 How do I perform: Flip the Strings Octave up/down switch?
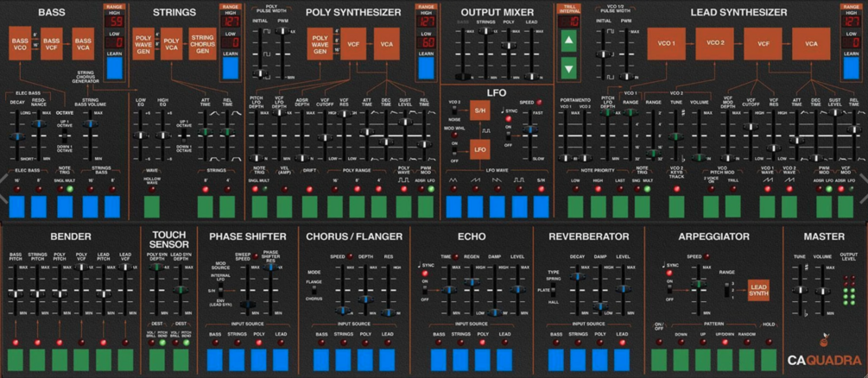tap(186, 135)
